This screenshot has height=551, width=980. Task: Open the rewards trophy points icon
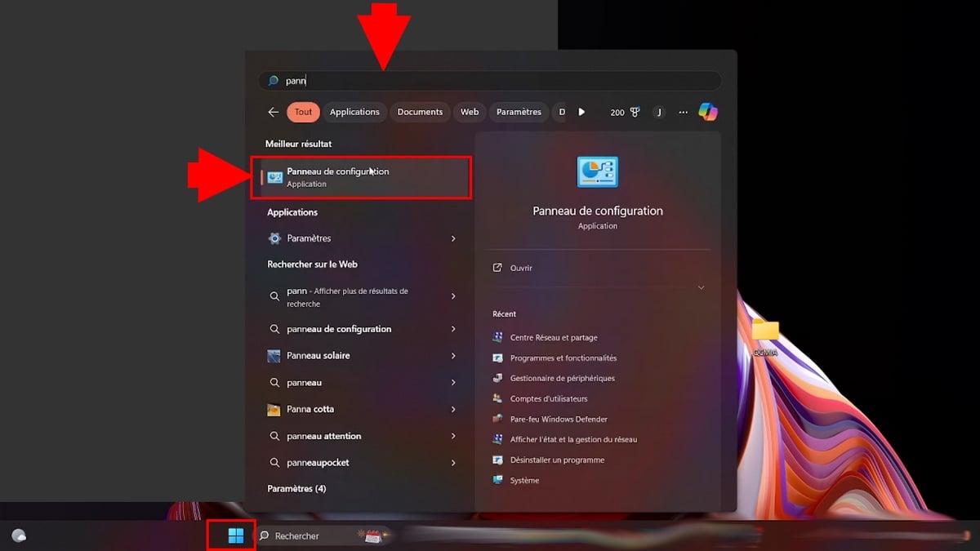635,112
